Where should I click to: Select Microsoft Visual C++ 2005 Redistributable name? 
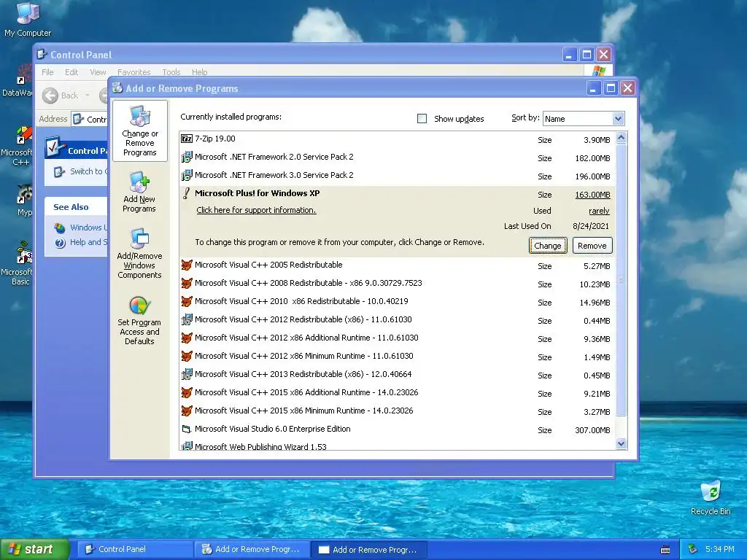pos(268,265)
